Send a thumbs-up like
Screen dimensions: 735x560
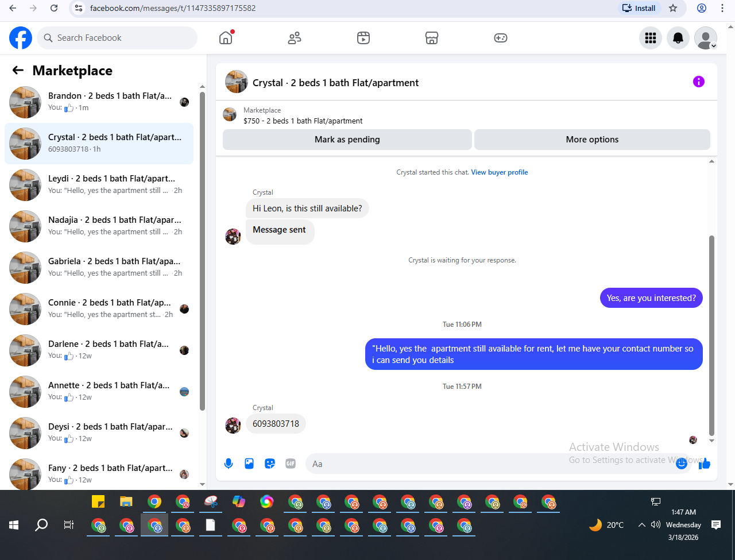[x=705, y=464]
